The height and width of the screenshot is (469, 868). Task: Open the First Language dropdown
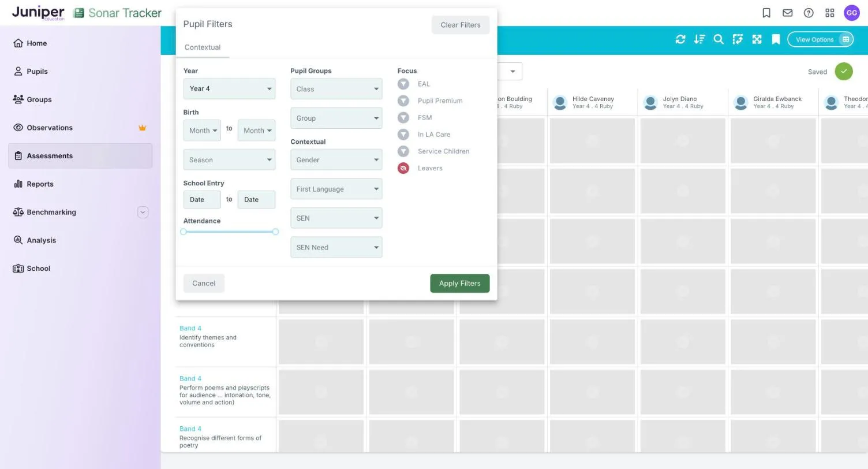point(336,189)
